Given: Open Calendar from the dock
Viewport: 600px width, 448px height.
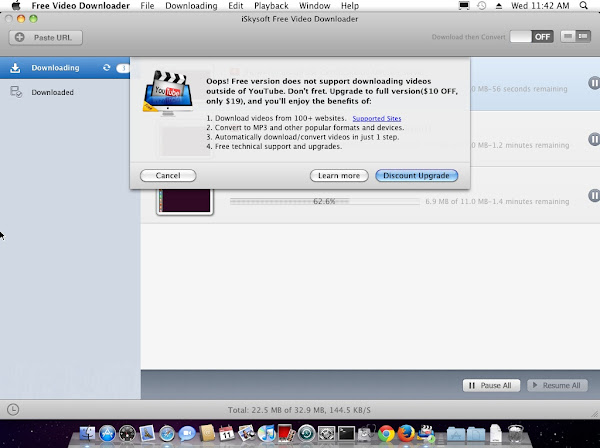Looking at the screenshot, I should coord(227,433).
